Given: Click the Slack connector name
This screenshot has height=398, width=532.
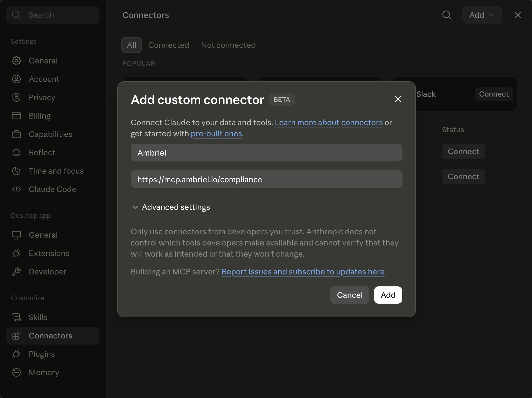Looking at the screenshot, I should click(426, 94).
